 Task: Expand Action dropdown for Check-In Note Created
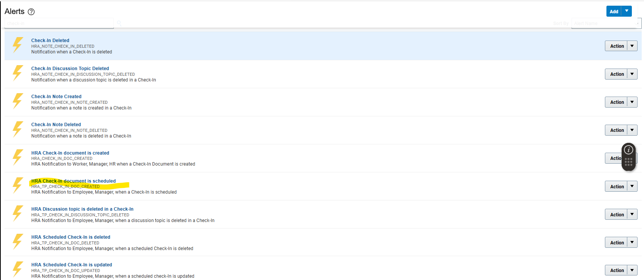(632, 102)
